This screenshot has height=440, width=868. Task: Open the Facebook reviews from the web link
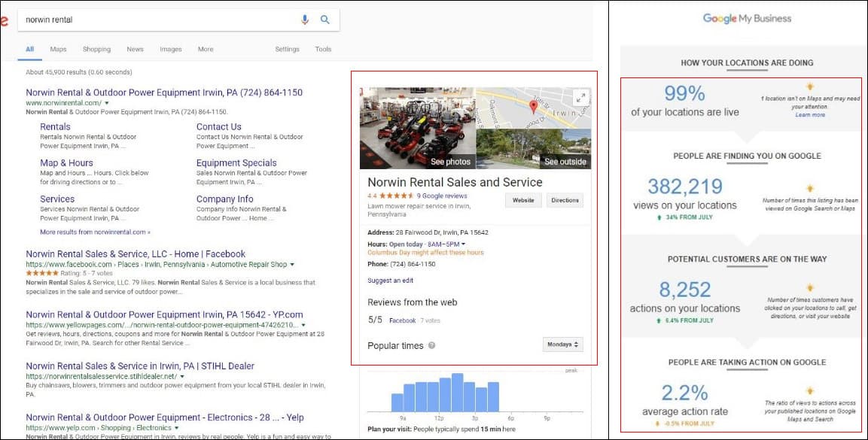point(403,320)
